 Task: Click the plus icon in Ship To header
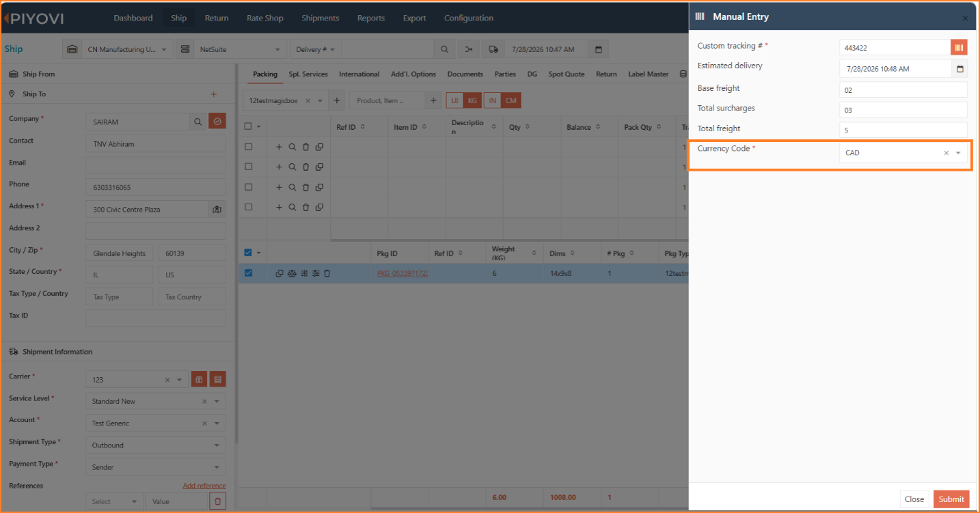pos(213,94)
